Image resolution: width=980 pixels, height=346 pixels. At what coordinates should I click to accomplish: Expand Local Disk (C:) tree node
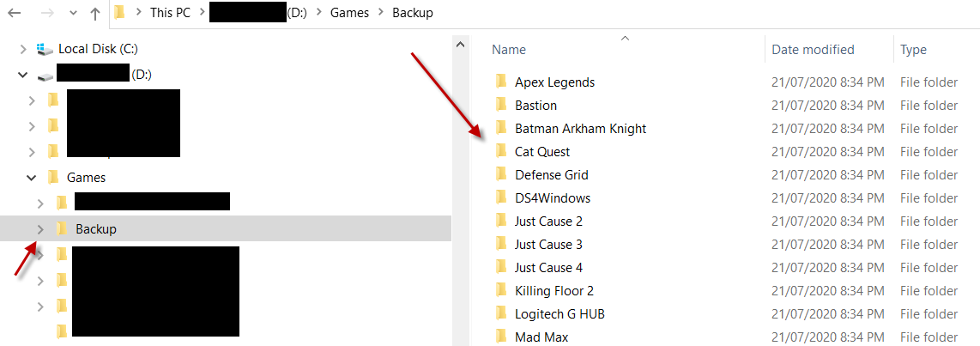pos(23,49)
